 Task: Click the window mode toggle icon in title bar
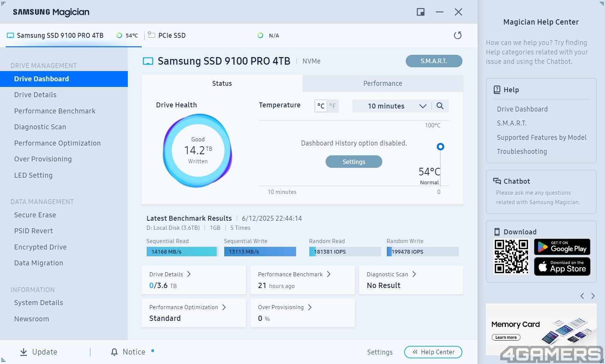click(x=420, y=12)
